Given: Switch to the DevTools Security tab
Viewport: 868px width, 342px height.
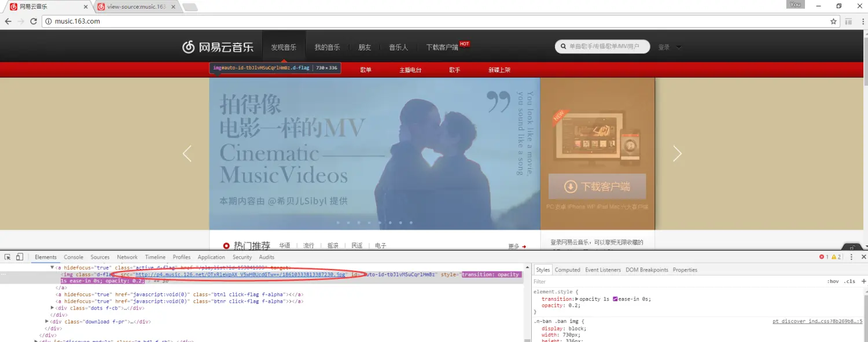Looking at the screenshot, I should point(242,257).
